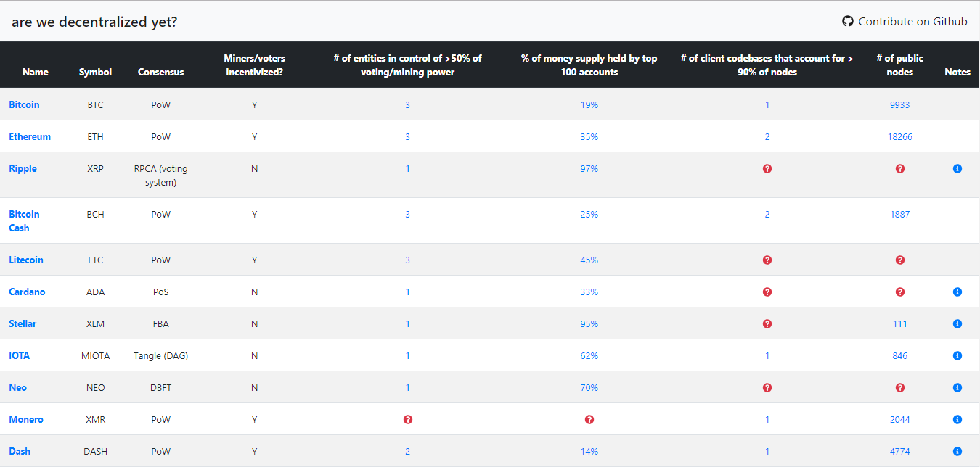The image size is (980, 467).
Task: Open the Dash name link
Action: click(20, 451)
